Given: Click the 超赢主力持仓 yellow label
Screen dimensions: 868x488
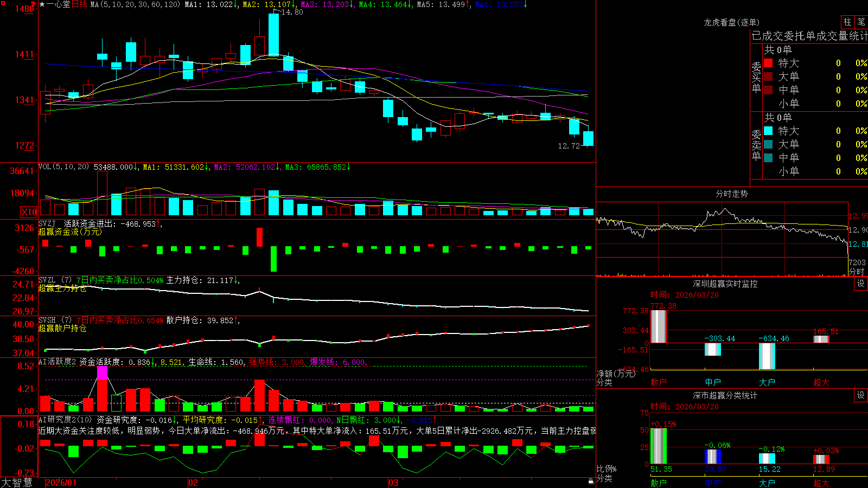Looking at the screenshot, I should (x=62, y=288).
